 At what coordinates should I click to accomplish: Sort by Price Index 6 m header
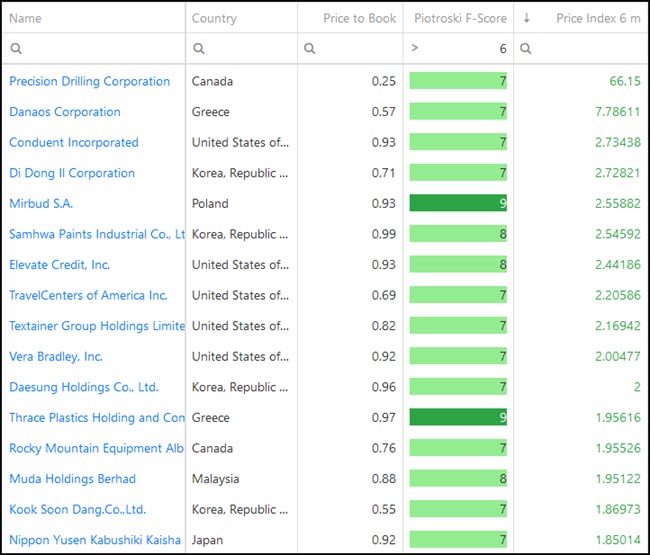point(598,18)
